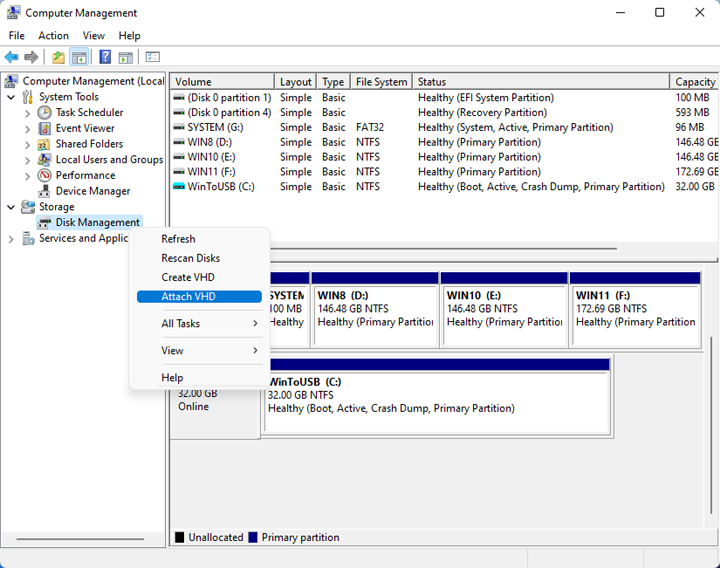The height and width of the screenshot is (568, 720).
Task: Click the Task Scheduler clock icon
Action: [x=45, y=112]
